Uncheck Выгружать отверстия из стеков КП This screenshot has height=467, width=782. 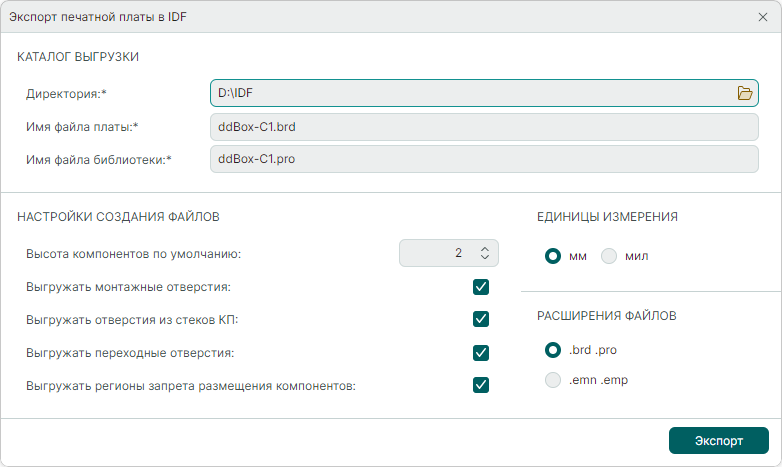tap(481, 319)
